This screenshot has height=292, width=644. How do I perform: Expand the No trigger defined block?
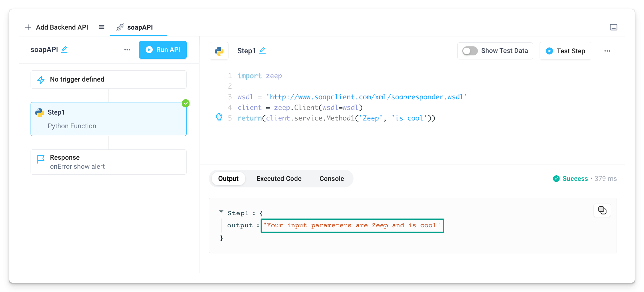(108, 79)
